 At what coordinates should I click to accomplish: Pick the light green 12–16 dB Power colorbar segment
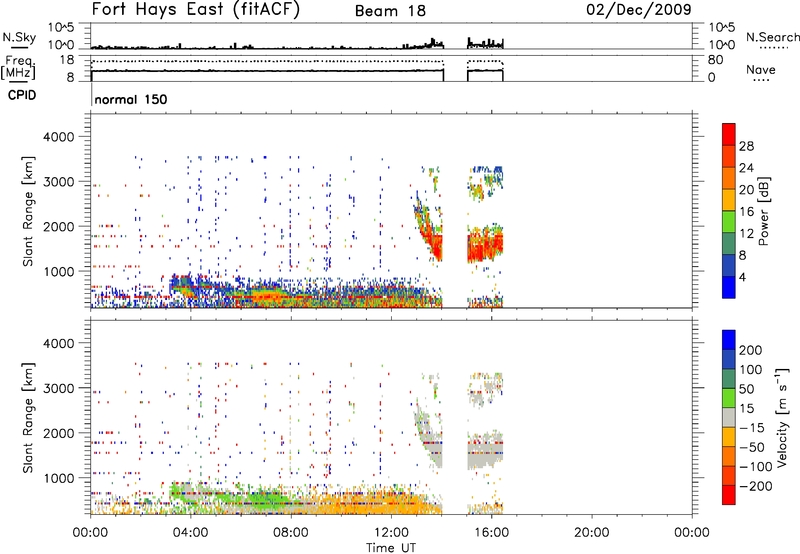click(x=729, y=221)
